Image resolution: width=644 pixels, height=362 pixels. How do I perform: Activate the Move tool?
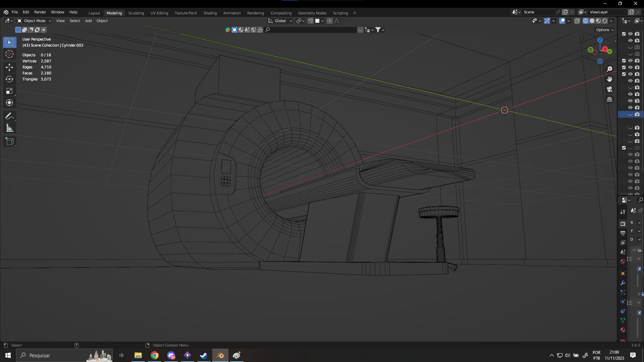coord(9,67)
